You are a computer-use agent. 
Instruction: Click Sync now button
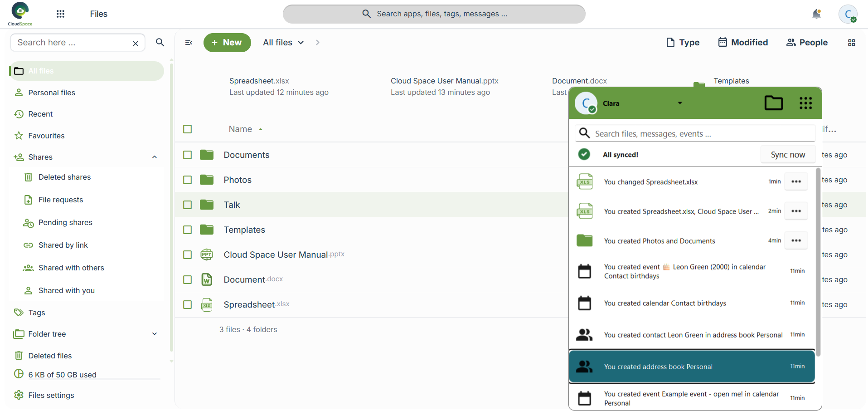click(x=788, y=155)
